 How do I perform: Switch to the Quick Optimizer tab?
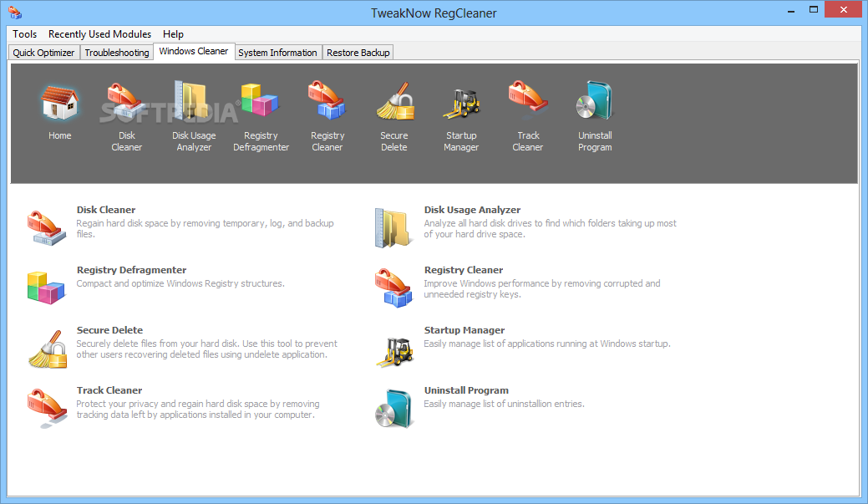point(43,53)
